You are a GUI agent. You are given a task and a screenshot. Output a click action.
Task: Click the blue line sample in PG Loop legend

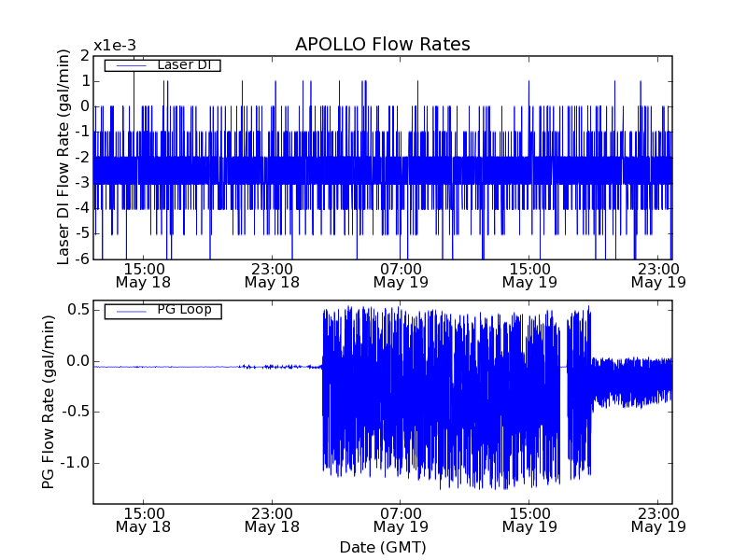coord(128,311)
